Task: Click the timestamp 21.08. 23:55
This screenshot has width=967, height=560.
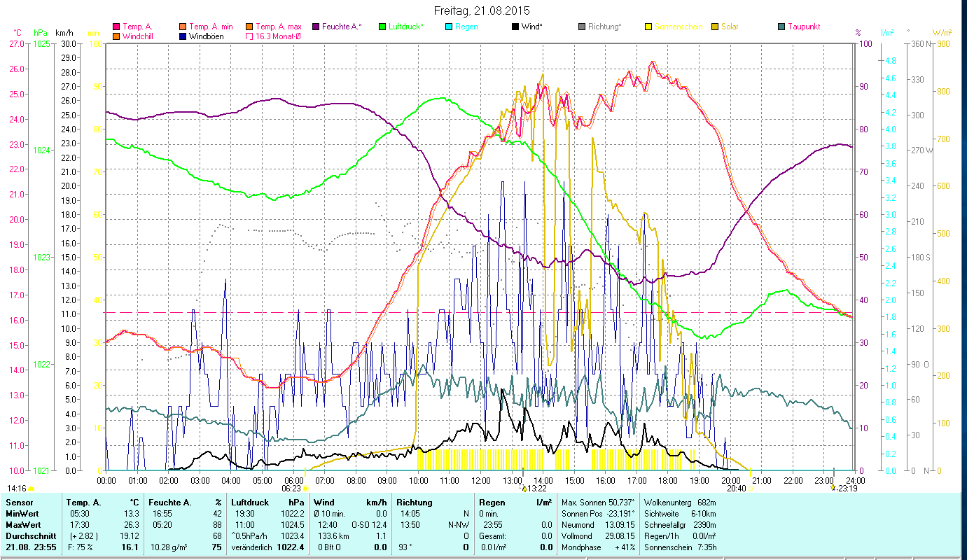Action: click(31, 547)
